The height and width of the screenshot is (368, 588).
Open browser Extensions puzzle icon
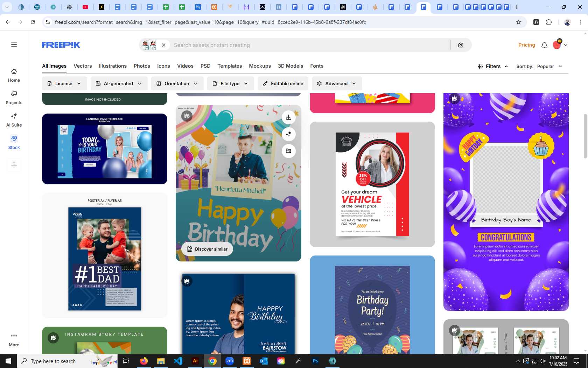(x=549, y=22)
